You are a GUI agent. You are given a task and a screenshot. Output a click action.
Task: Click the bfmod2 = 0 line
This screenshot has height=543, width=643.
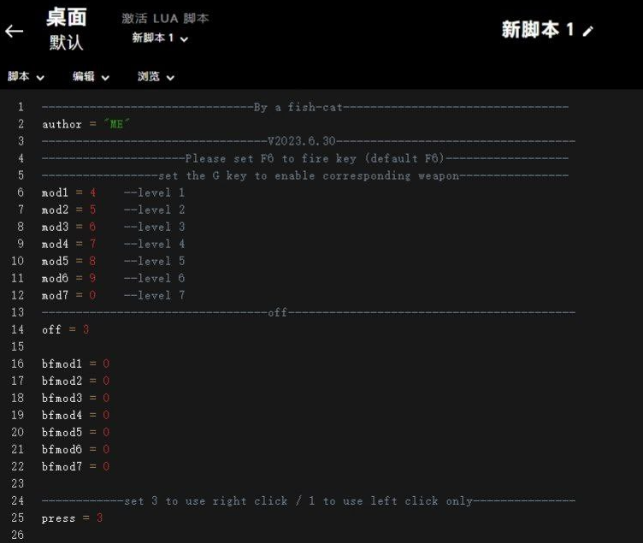(x=75, y=381)
